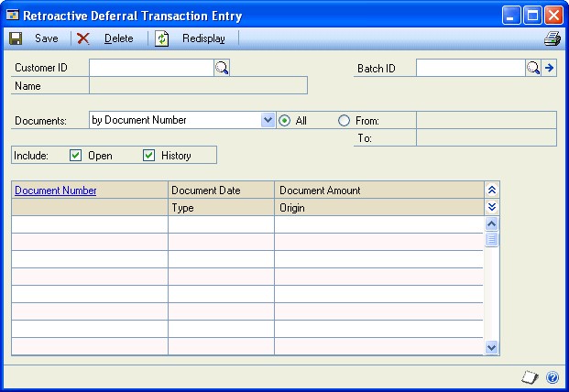Click the Redisplay refresh icon
The width and height of the screenshot is (569, 392).
(x=162, y=38)
